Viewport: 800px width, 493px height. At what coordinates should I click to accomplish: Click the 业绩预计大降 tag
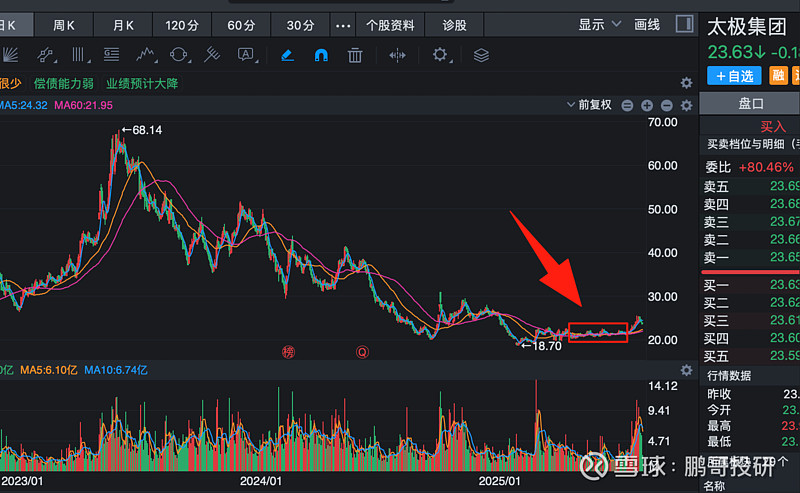click(142, 83)
